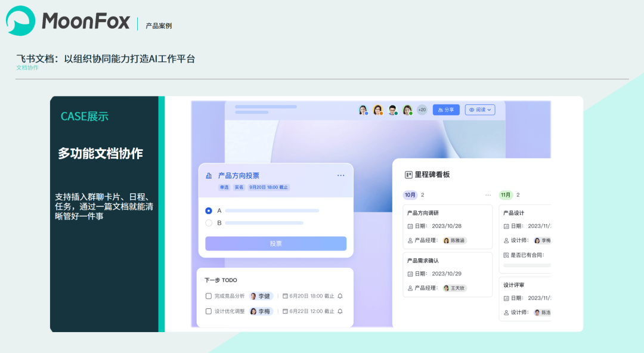Check the 完成竞品分析 task checkbox

coord(209,296)
